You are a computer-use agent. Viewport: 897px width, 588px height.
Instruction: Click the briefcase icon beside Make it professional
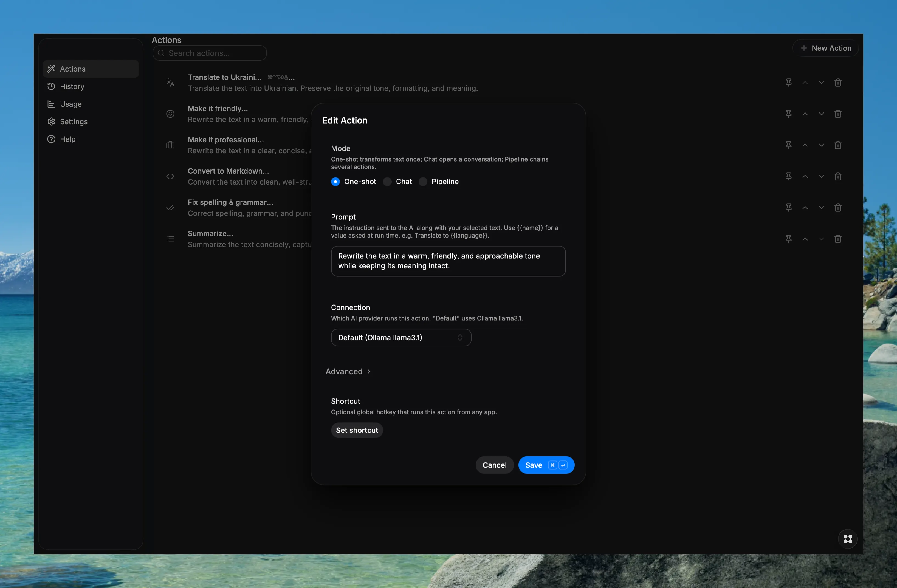[x=170, y=145]
